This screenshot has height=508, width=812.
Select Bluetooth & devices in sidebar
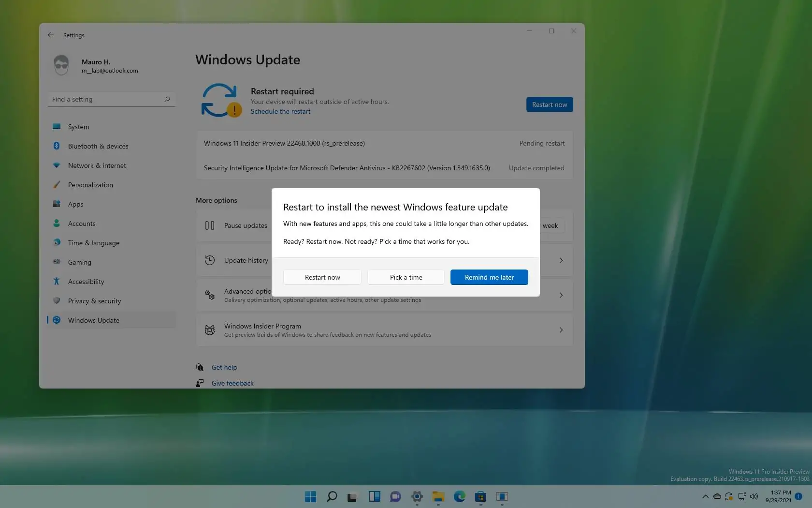pos(98,146)
